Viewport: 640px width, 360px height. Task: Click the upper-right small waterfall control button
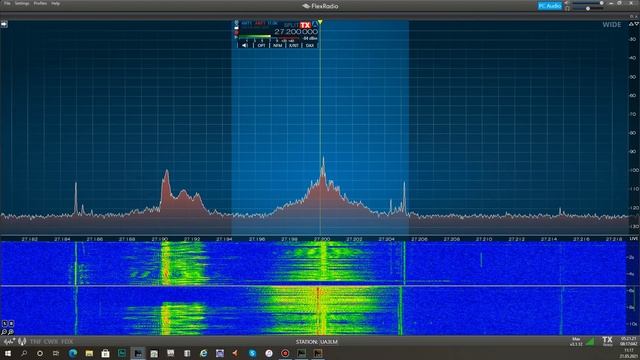click(x=11, y=324)
